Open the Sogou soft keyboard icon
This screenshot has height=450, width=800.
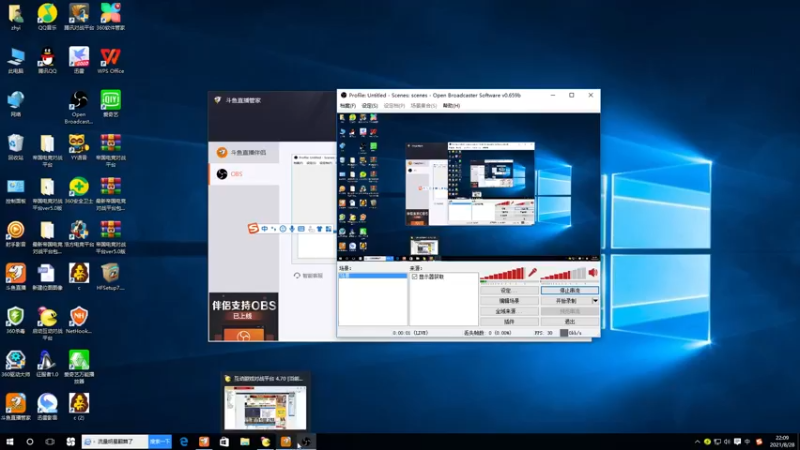301,229
